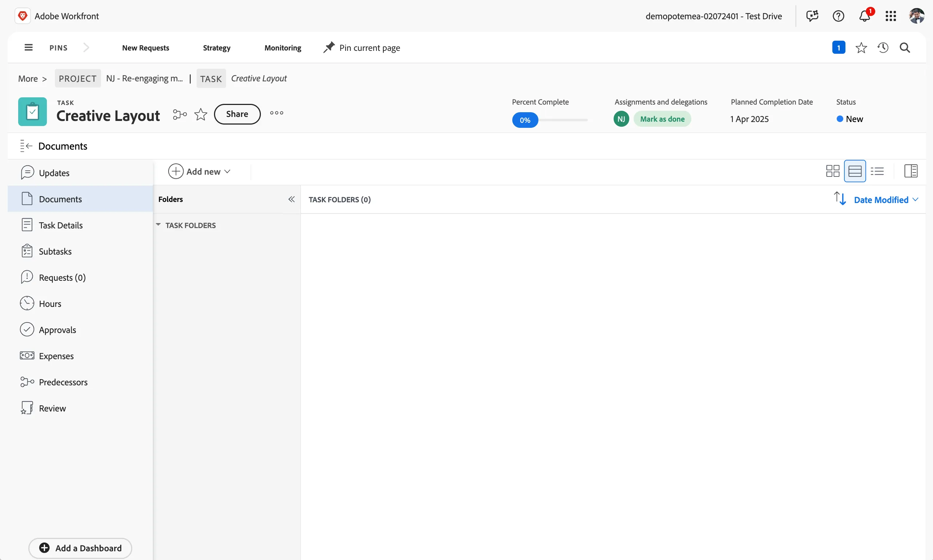
Task: Click the 0% percent complete pill
Action: [x=525, y=120]
